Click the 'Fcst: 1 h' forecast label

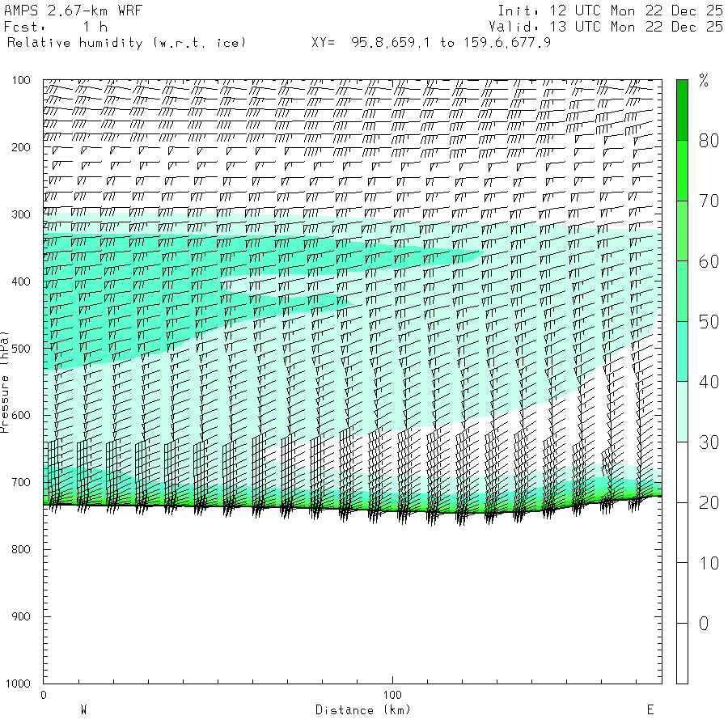(x=56, y=27)
